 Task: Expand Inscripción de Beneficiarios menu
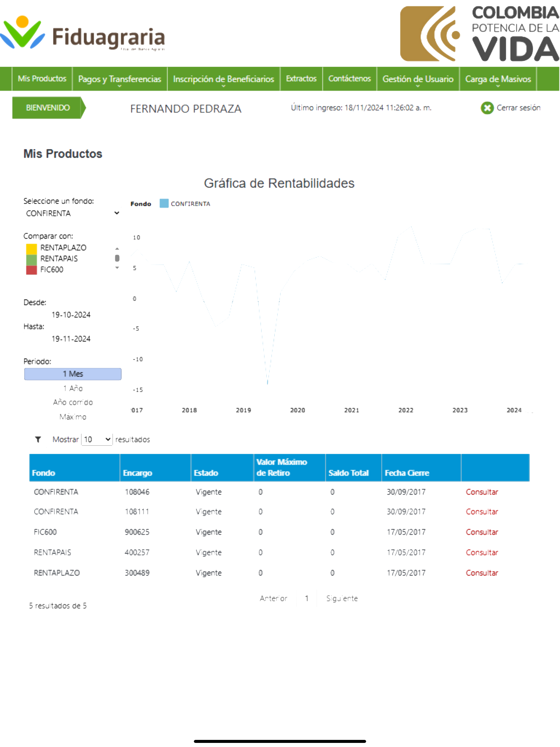pyautogui.click(x=223, y=79)
